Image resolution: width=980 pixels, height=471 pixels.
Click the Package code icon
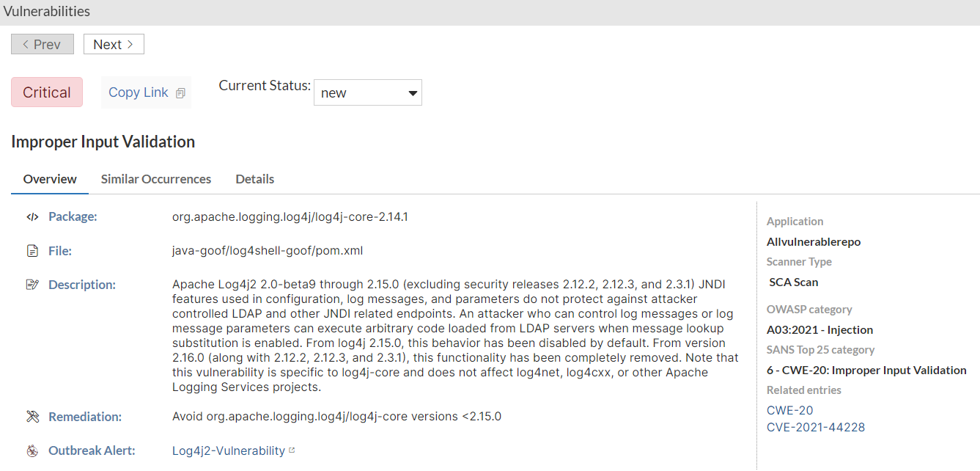(32, 216)
